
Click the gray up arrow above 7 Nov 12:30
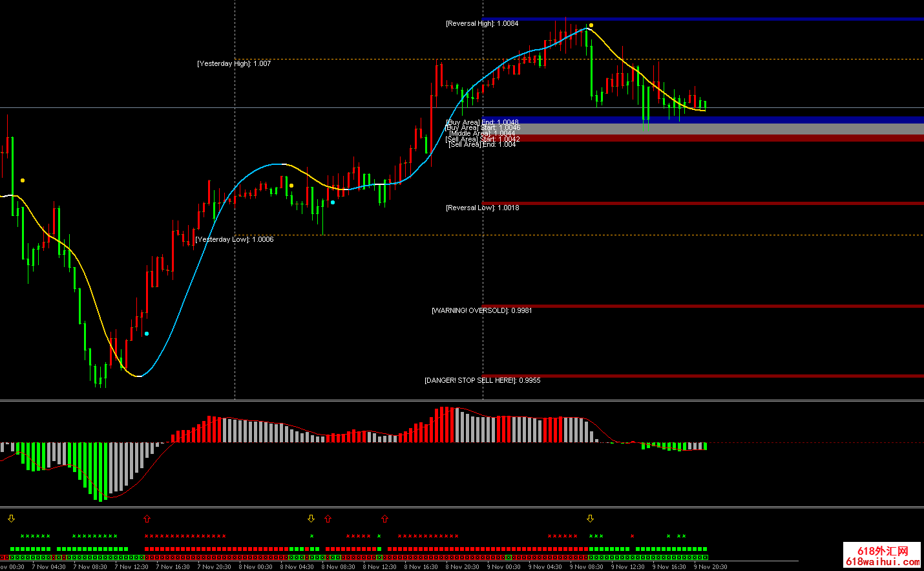tap(147, 519)
